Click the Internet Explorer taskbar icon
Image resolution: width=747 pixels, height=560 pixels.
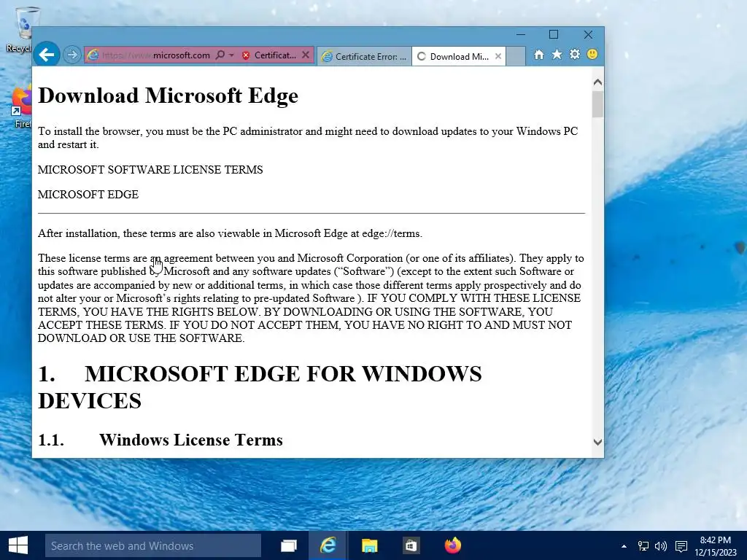pos(328,545)
